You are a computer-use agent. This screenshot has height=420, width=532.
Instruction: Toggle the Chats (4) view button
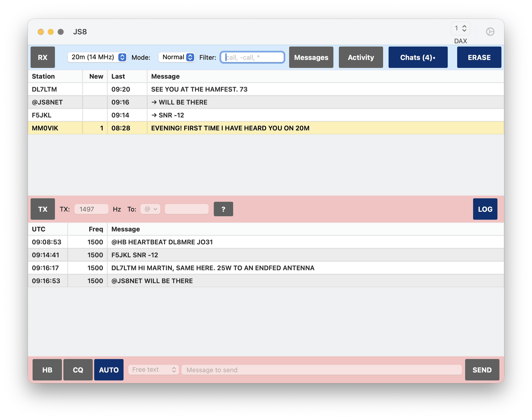pos(418,57)
